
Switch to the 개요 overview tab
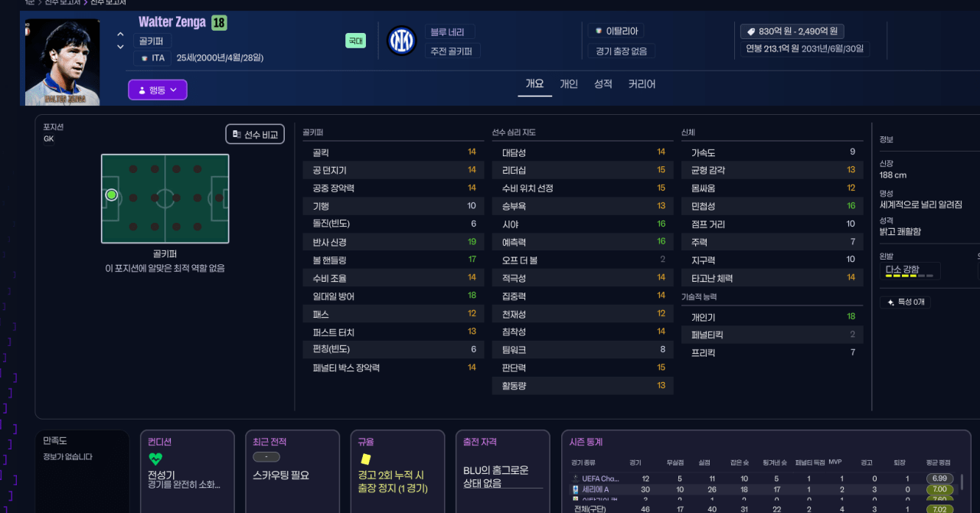coord(534,84)
